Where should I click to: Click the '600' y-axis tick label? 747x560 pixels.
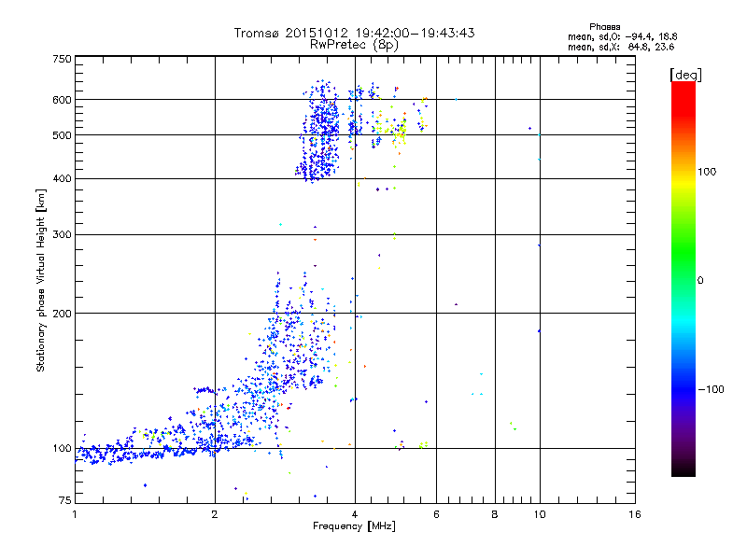(x=63, y=100)
